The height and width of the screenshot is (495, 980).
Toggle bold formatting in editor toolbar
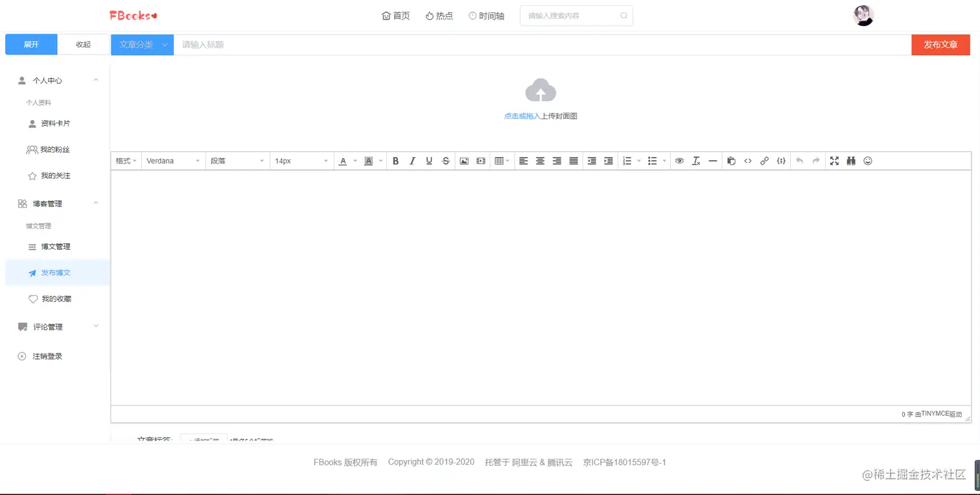(x=395, y=161)
